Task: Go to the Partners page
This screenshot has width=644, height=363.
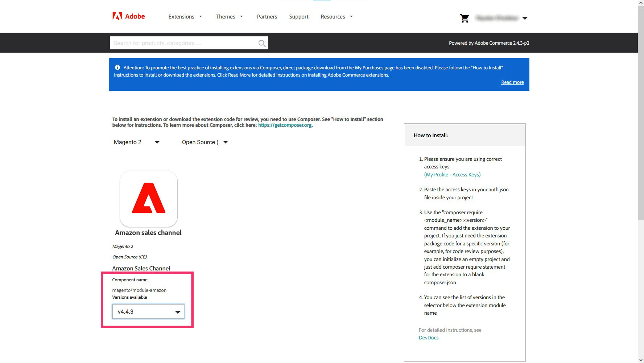Action: tap(267, 17)
